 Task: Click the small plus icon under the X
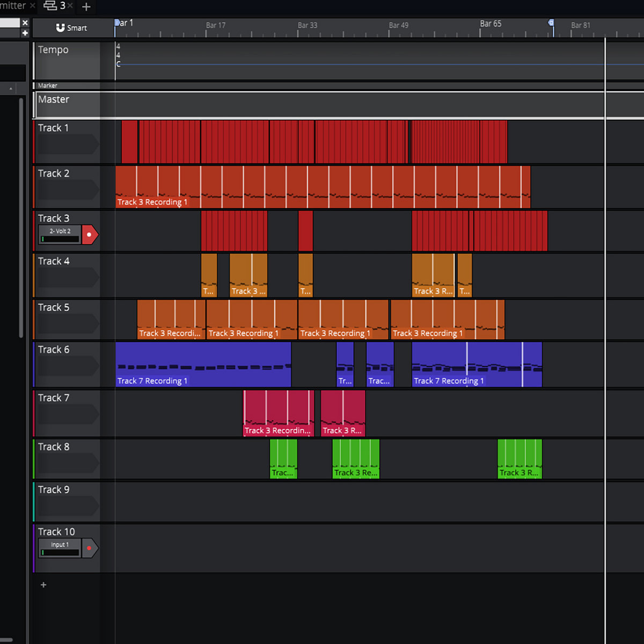click(x=25, y=33)
